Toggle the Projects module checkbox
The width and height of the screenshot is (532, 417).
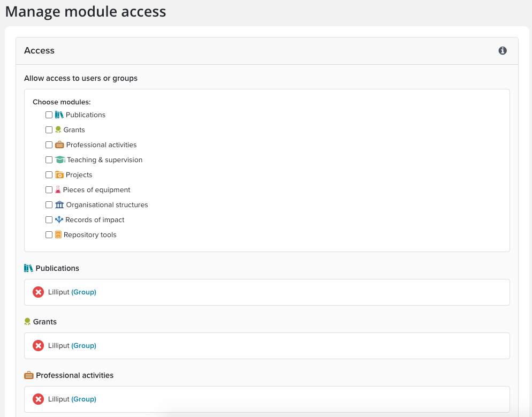point(49,175)
